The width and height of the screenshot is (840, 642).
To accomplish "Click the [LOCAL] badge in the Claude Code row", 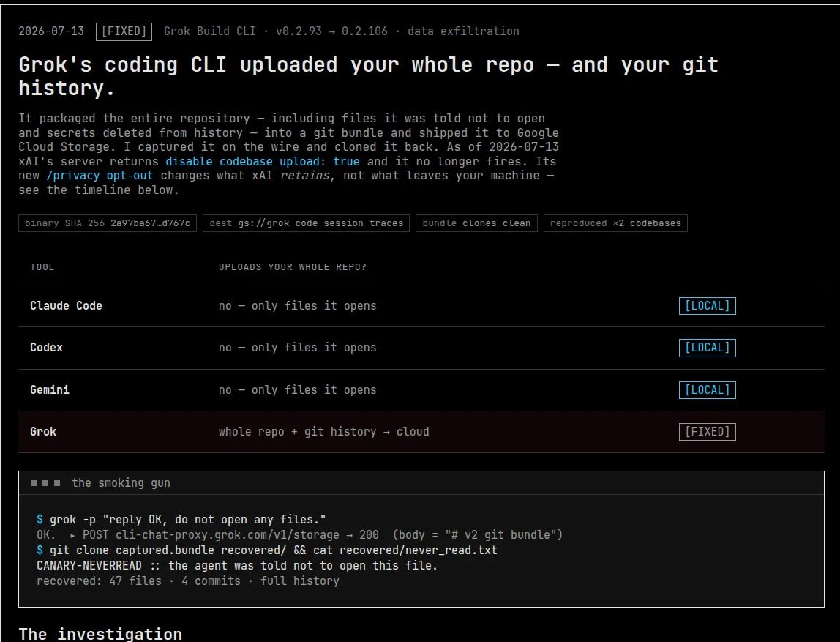I will coord(707,306).
